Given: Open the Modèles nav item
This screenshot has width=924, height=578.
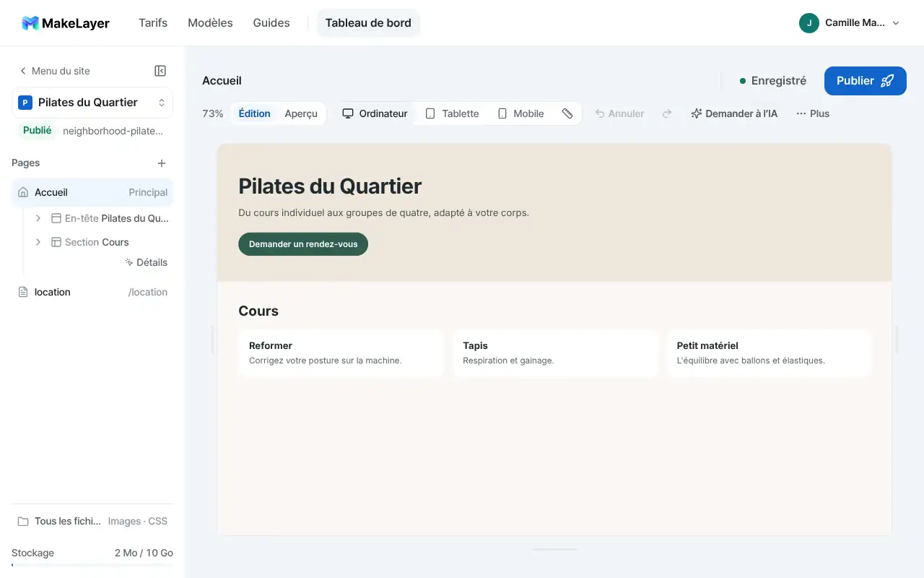Looking at the screenshot, I should pos(210,23).
